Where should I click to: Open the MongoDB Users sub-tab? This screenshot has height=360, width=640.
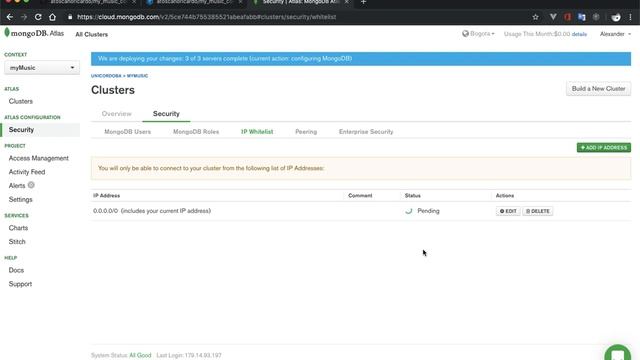[x=127, y=132]
